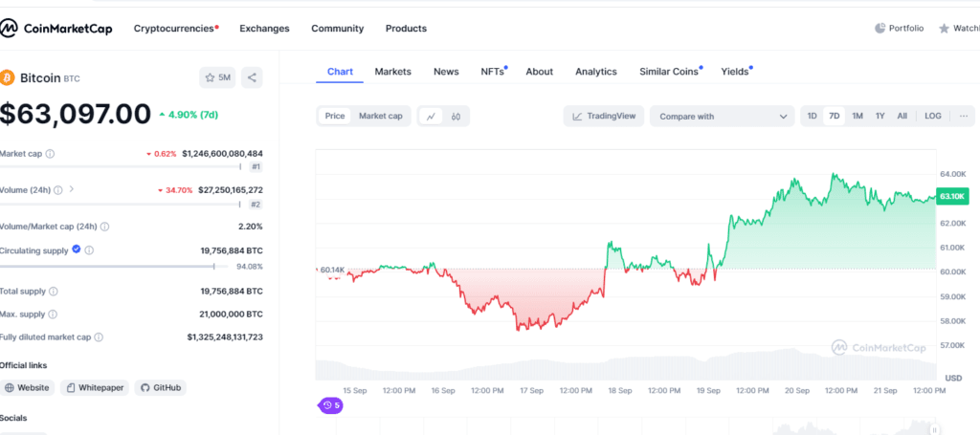This screenshot has height=435, width=980.
Task: Open the Exchanges menu
Action: coord(264,29)
